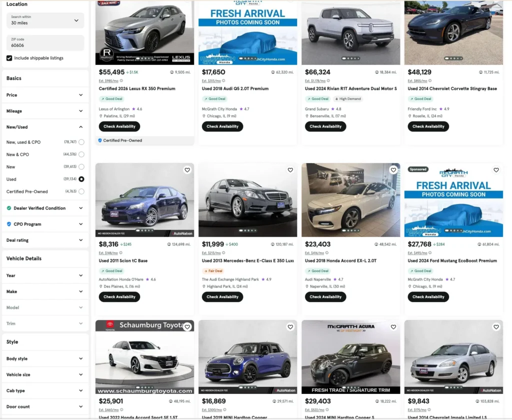
Task: Open payment info icon beside Est. $1,178/mo
Action: 328,80
